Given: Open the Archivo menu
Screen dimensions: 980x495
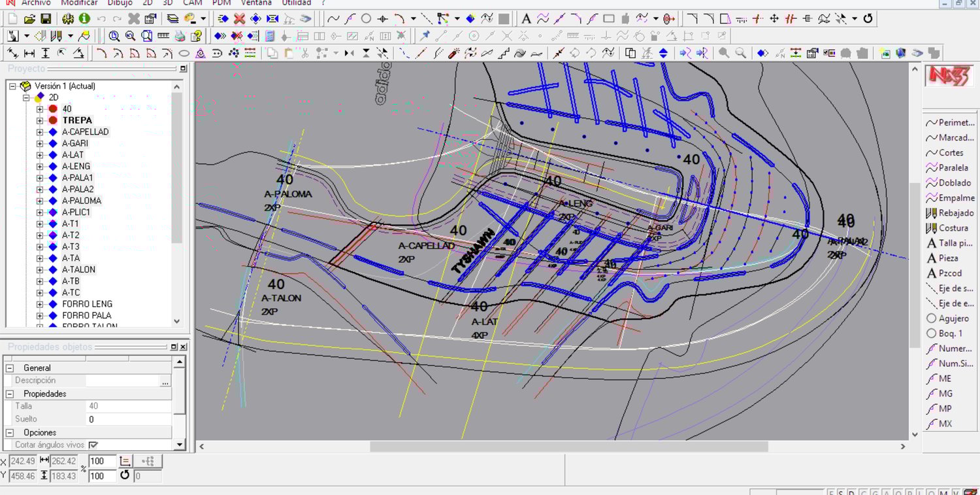Looking at the screenshot, I should tap(36, 3).
